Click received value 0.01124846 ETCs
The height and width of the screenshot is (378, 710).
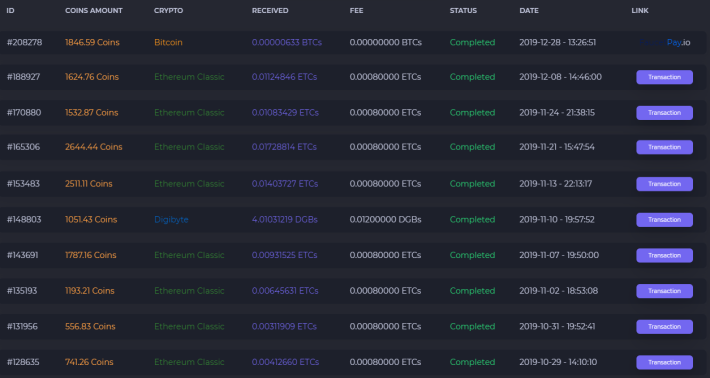(284, 77)
